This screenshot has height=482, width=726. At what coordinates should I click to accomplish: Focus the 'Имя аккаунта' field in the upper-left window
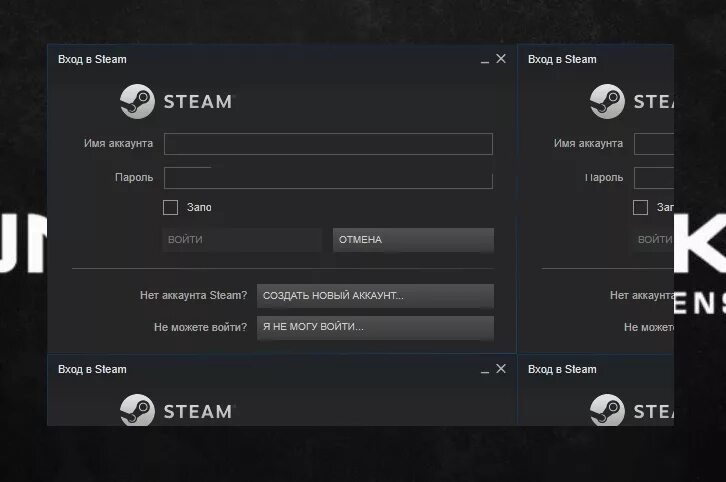click(328, 144)
